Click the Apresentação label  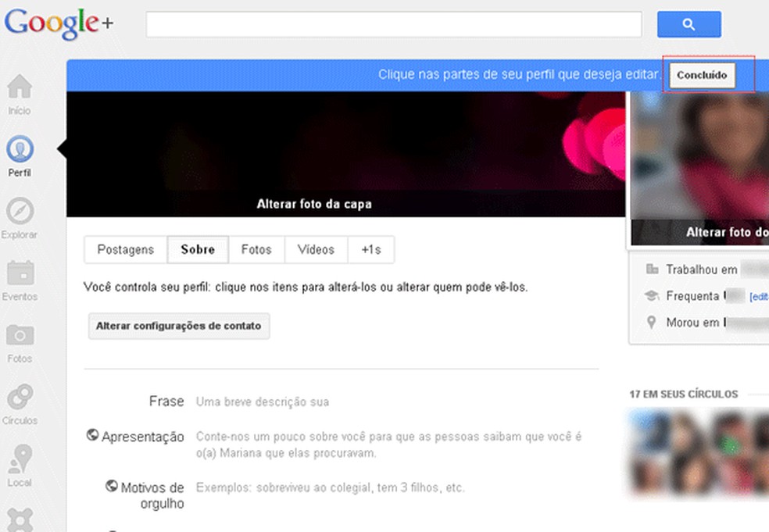point(143,437)
